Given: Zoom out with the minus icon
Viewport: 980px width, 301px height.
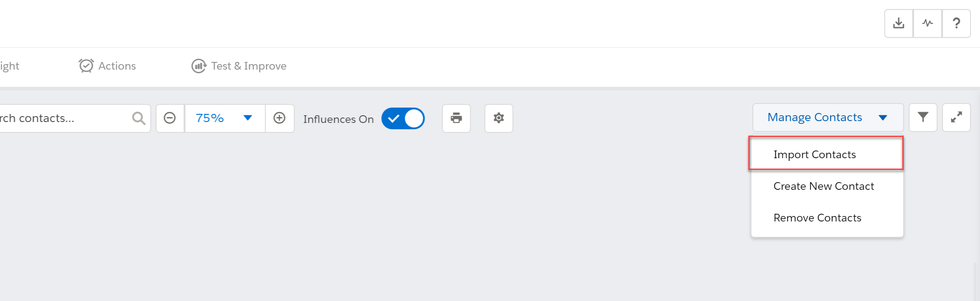Looking at the screenshot, I should pyautogui.click(x=170, y=118).
